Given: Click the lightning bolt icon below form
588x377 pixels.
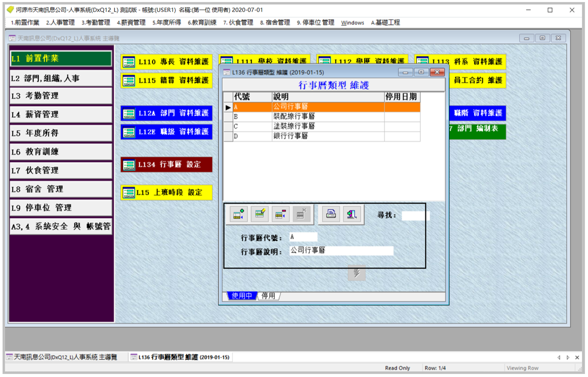Looking at the screenshot, I should tap(357, 273).
